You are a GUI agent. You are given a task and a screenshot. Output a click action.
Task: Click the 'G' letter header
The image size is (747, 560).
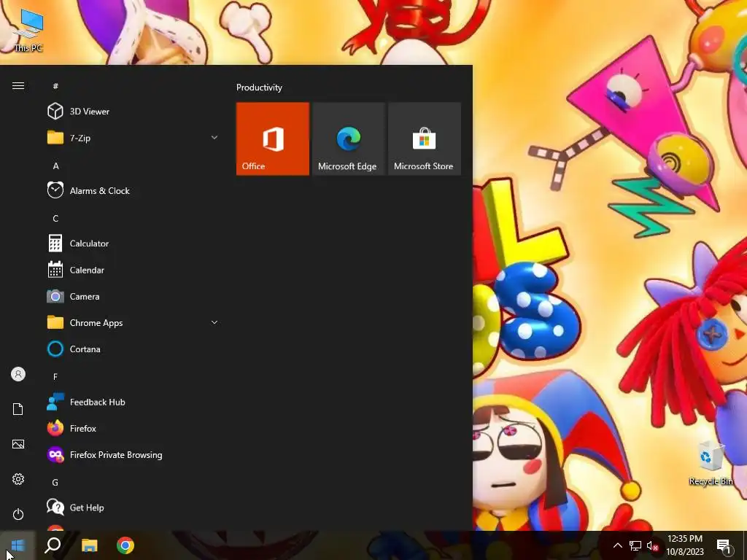coord(55,483)
